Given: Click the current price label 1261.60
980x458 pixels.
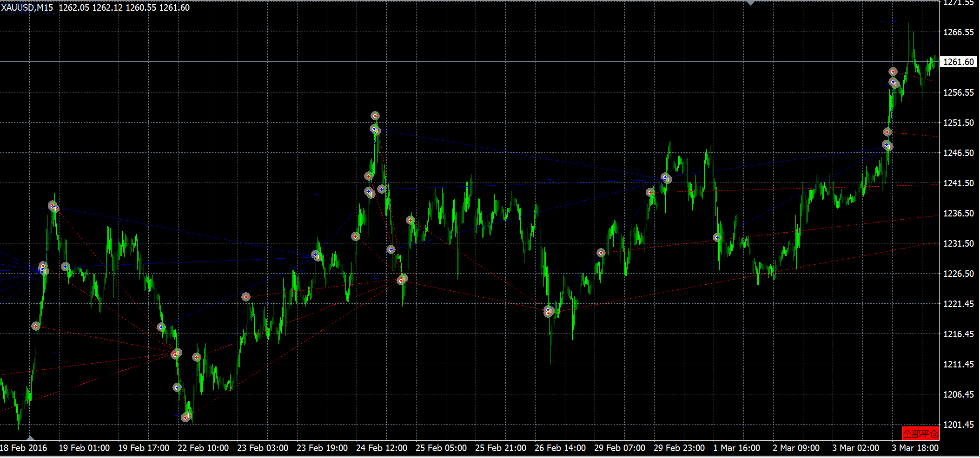Looking at the screenshot, I should 959,62.
